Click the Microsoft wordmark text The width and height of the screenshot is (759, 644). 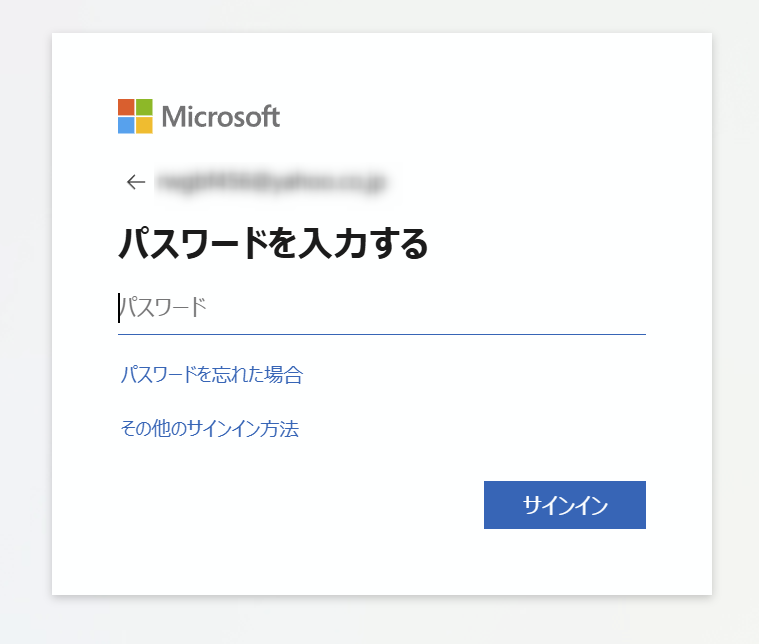pos(221,117)
